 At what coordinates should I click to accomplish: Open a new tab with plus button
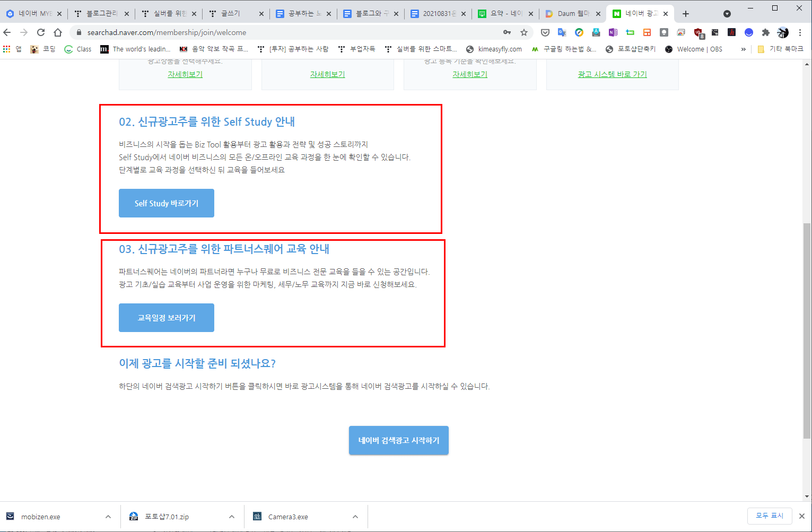pos(686,14)
